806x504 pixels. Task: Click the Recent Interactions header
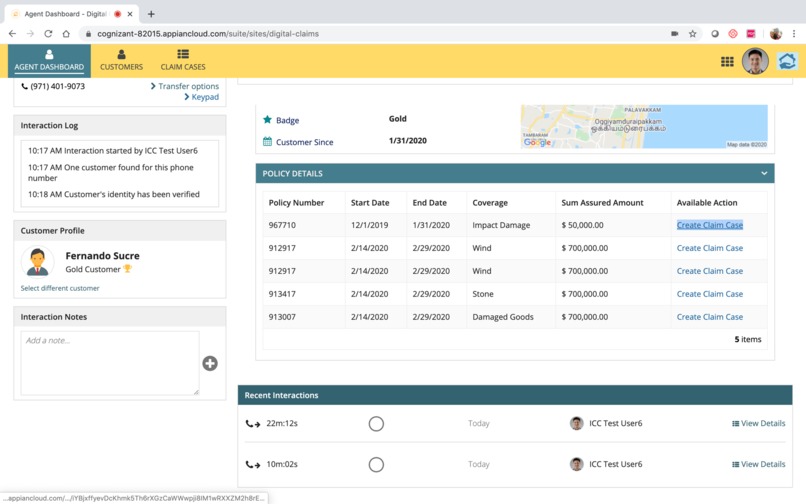tap(515, 395)
